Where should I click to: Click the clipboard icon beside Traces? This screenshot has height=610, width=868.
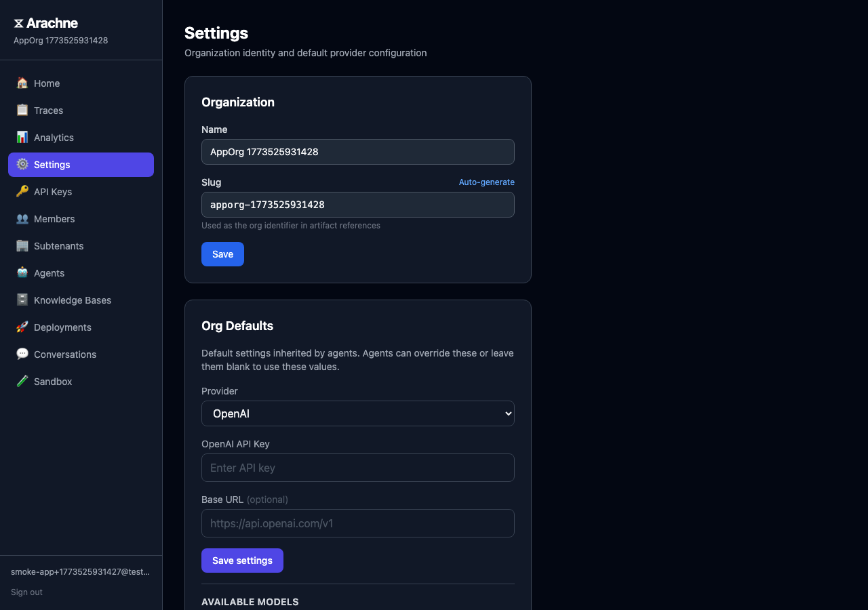(22, 110)
